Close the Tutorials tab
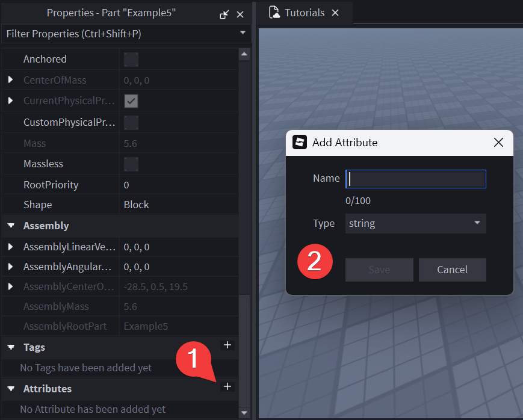 (335, 13)
